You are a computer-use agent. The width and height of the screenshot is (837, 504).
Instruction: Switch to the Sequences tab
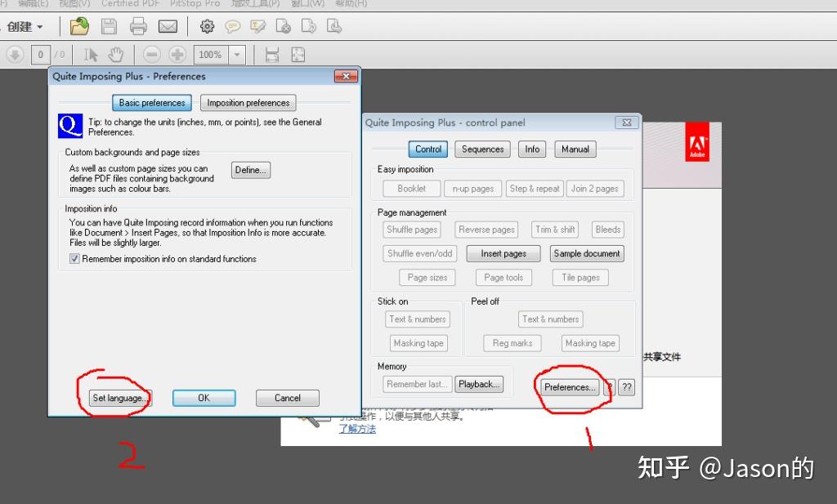point(482,149)
